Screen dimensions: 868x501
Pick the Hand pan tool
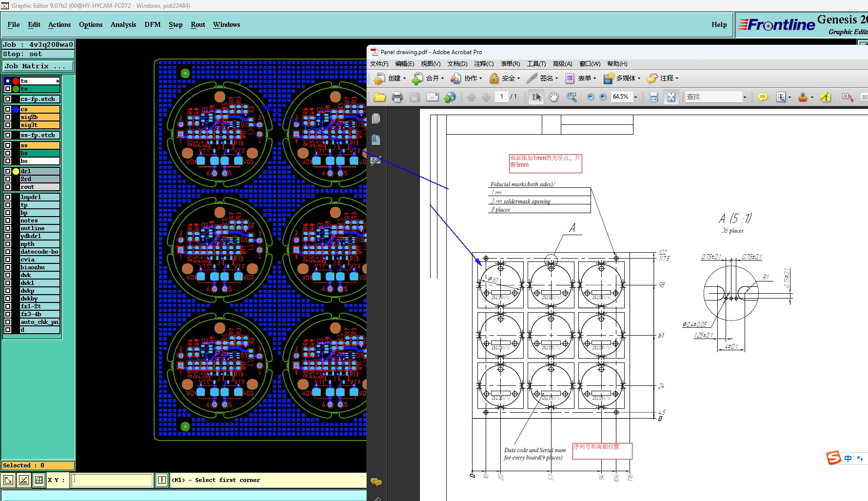pos(553,97)
